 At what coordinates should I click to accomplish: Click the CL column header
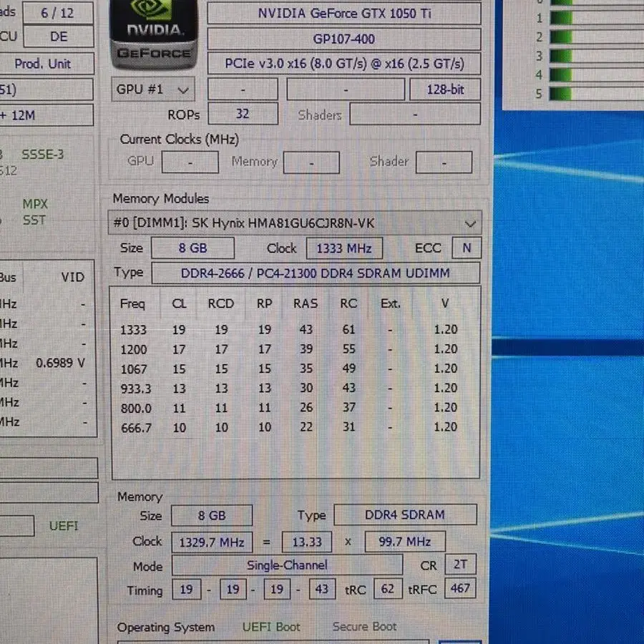point(179,303)
